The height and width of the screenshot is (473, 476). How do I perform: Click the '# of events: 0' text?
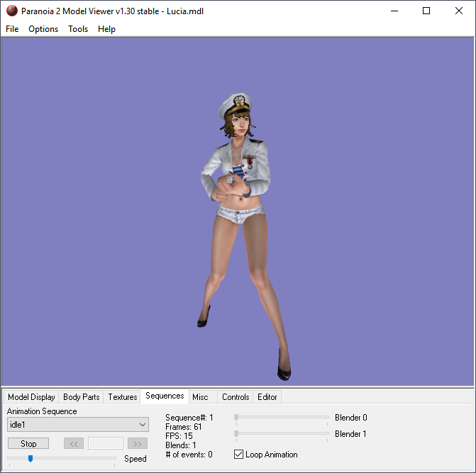189,455
